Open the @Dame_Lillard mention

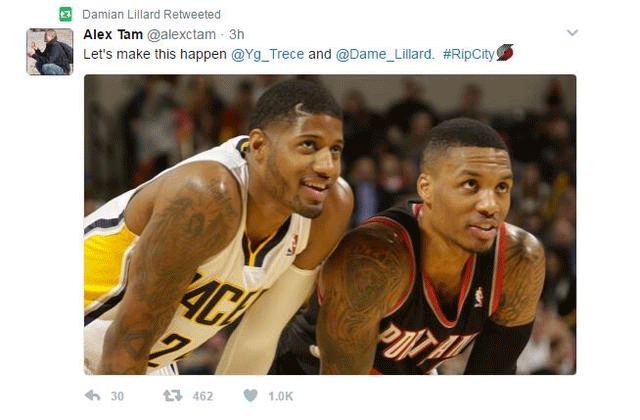pyautogui.click(x=385, y=54)
